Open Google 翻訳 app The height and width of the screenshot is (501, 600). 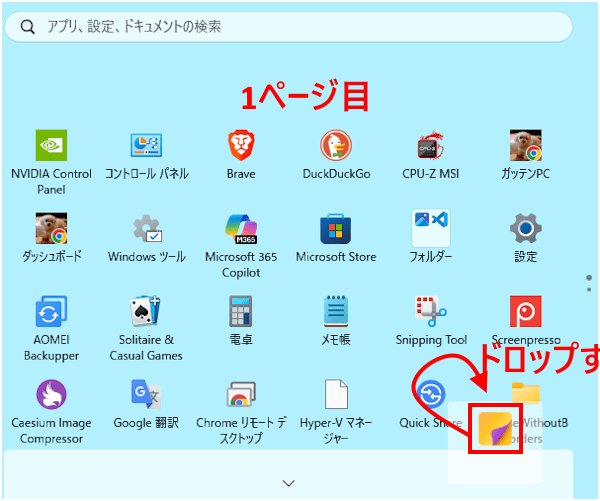(x=146, y=394)
